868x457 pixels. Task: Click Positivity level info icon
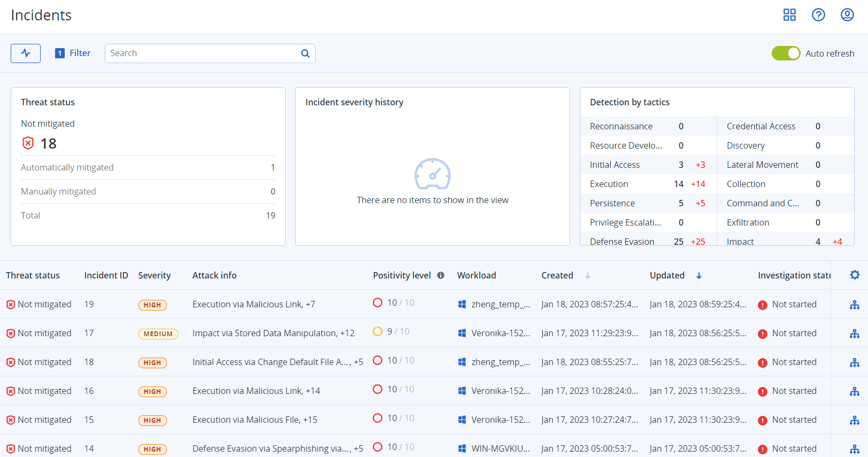[441, 275]
